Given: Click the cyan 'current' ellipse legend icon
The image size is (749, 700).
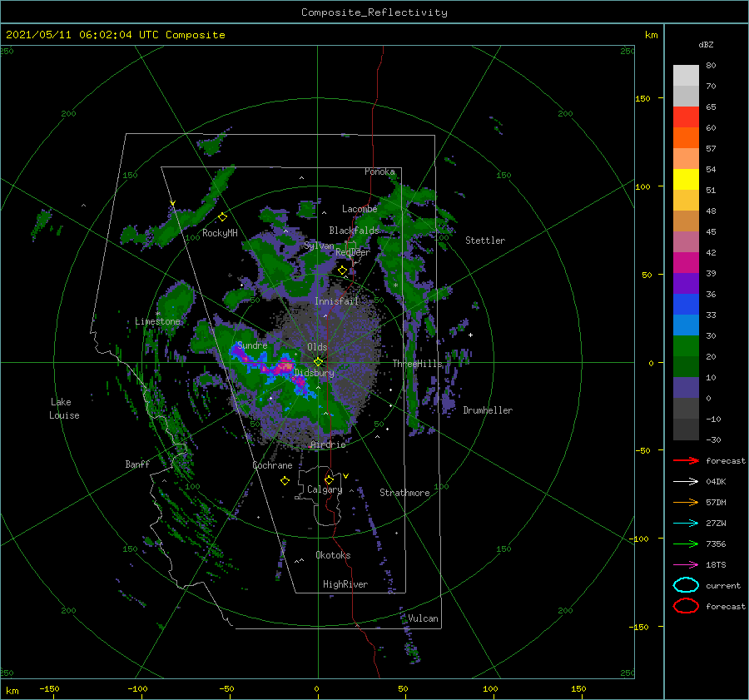Looking at the screenshot, I should 686,585.
